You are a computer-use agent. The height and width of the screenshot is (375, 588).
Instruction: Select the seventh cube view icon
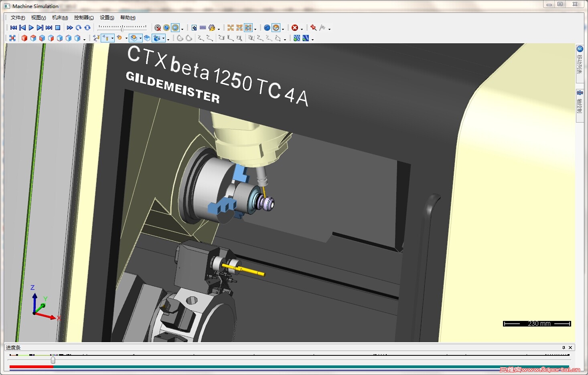77,38
